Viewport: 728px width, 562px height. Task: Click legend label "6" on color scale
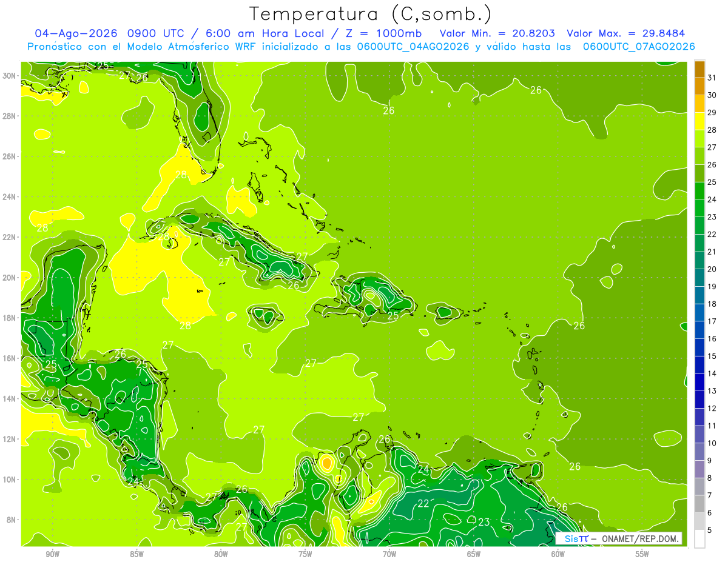[710, 513]
